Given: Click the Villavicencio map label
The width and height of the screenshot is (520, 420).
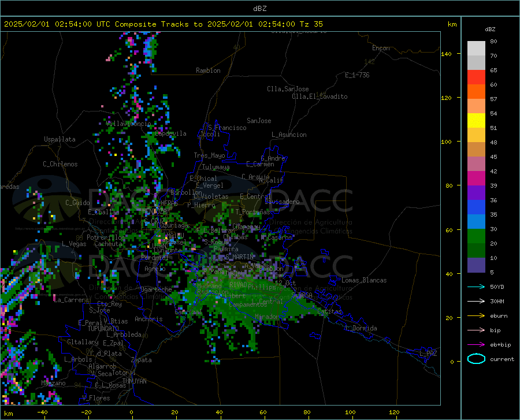Looking at the screenshot, I should pyautogui.click(x=129, y=124).
